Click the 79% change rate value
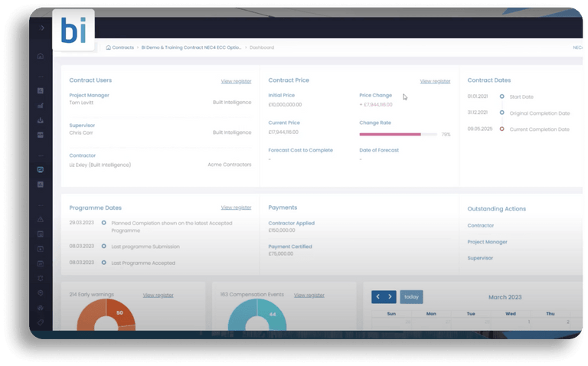 click(446, 134)
